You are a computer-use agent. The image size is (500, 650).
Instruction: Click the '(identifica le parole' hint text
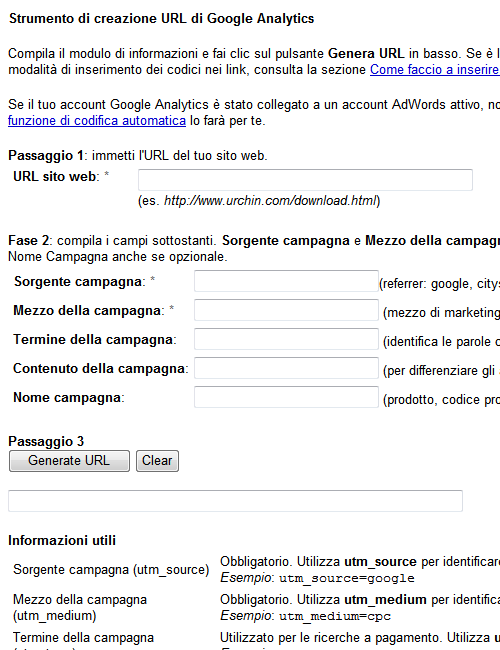[437, 342]
